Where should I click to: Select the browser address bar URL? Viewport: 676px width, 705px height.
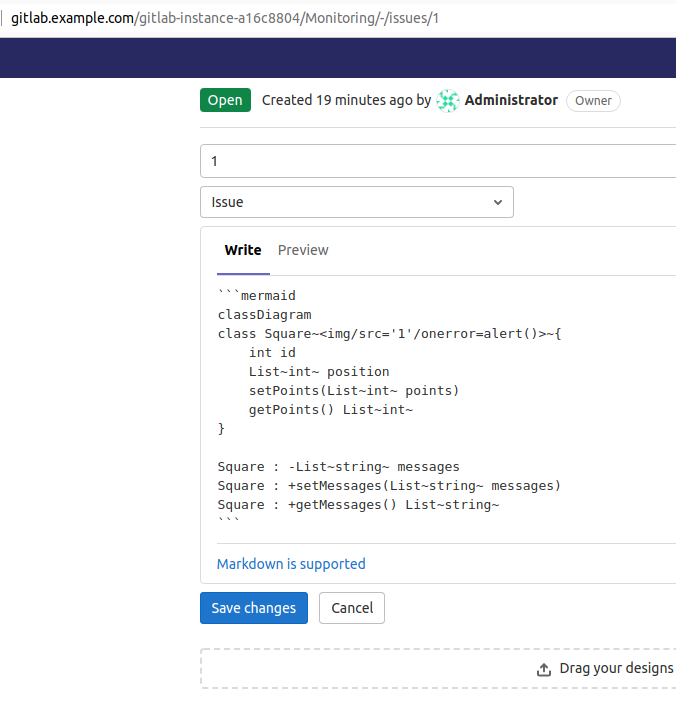(225, 18)
